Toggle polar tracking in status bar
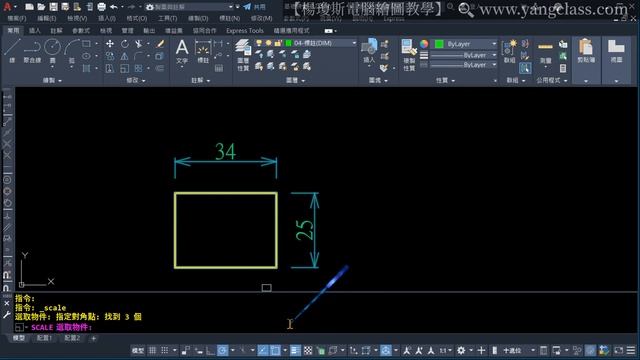Image resolution: width=640 pixels, height=360 pixels. click(222, 350)
